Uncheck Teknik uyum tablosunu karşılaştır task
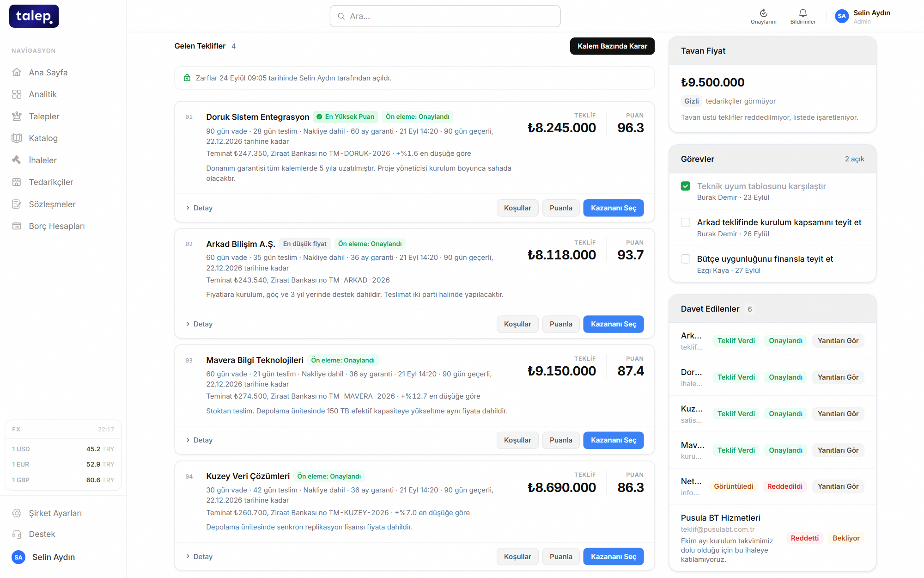The image size is (924, 578). [x=686, y=186]
